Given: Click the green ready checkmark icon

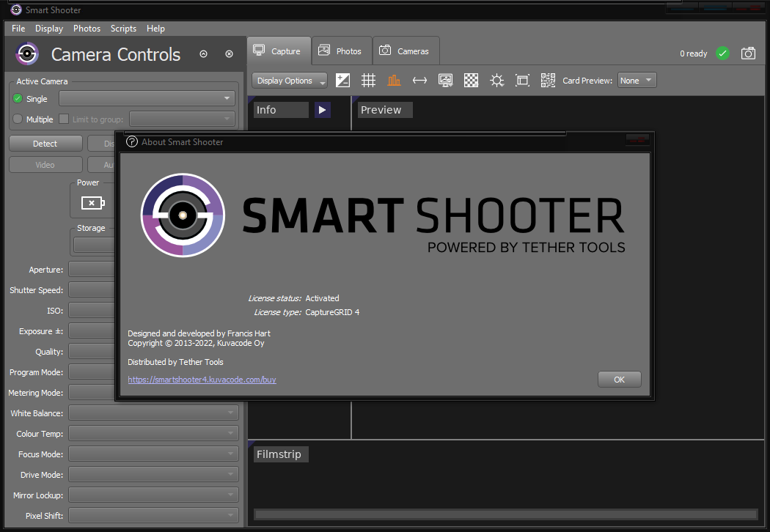Looking at the screenshot, I should (722, 53).
